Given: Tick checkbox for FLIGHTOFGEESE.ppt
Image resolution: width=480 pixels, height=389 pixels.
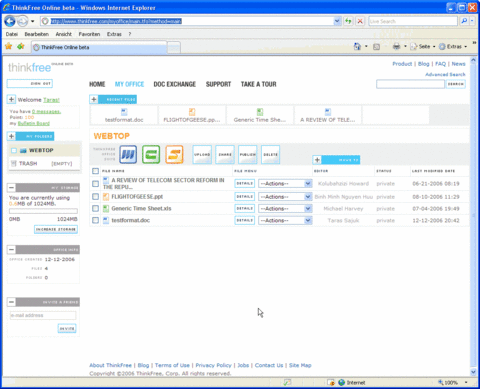Looking at the screenshot, I should coord(95,197).
